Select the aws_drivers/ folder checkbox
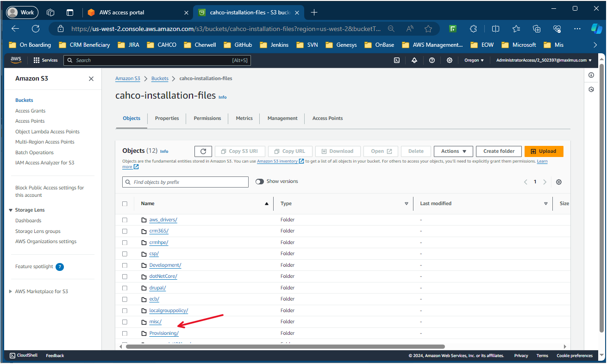 125,220
